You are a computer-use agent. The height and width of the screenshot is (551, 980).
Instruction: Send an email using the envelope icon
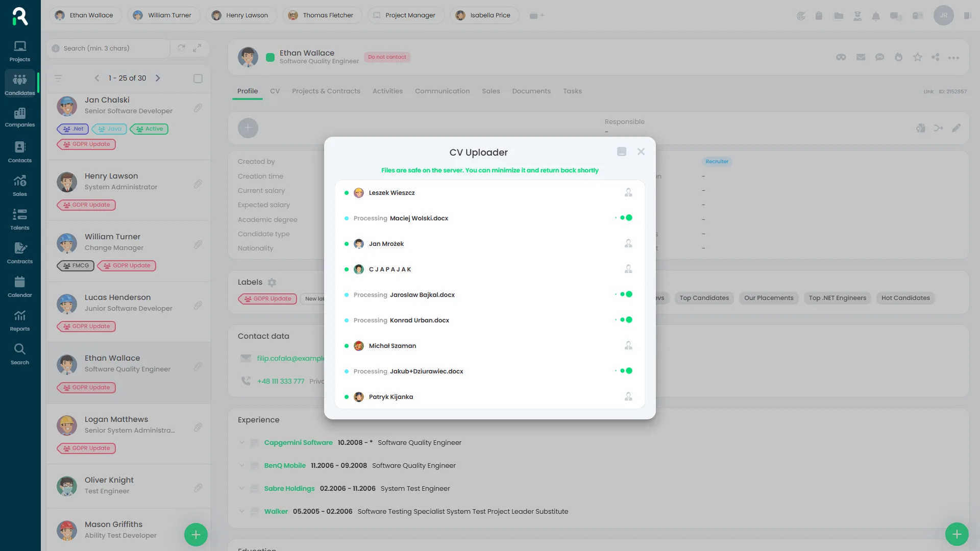(x=861, y=57)
